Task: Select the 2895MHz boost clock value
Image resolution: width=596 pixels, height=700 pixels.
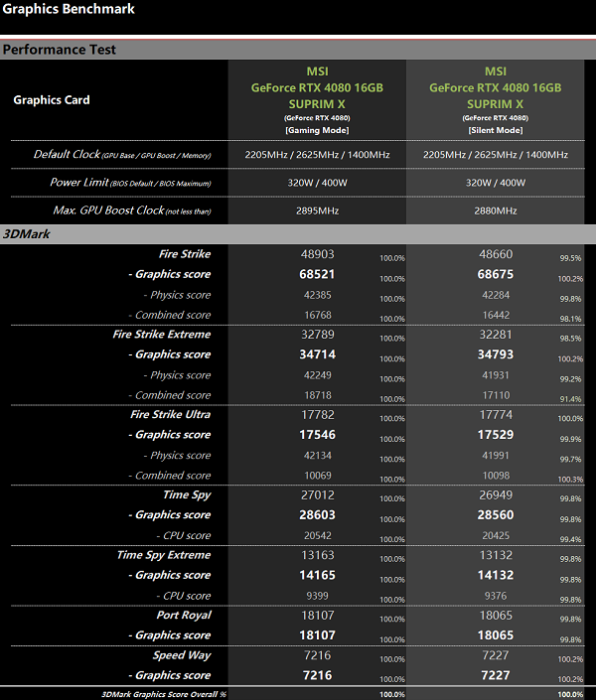Action: coord(317,210)
